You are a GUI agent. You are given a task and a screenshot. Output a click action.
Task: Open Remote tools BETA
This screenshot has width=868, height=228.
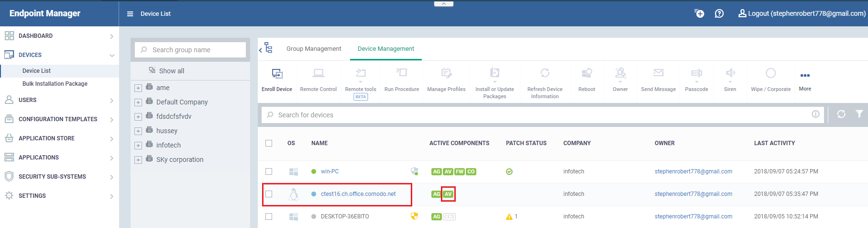[361, 83]
